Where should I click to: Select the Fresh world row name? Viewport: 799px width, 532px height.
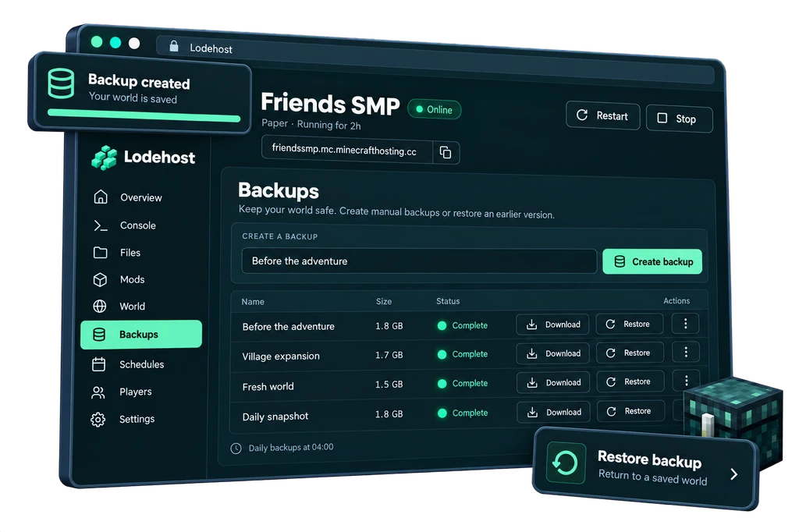268,387
